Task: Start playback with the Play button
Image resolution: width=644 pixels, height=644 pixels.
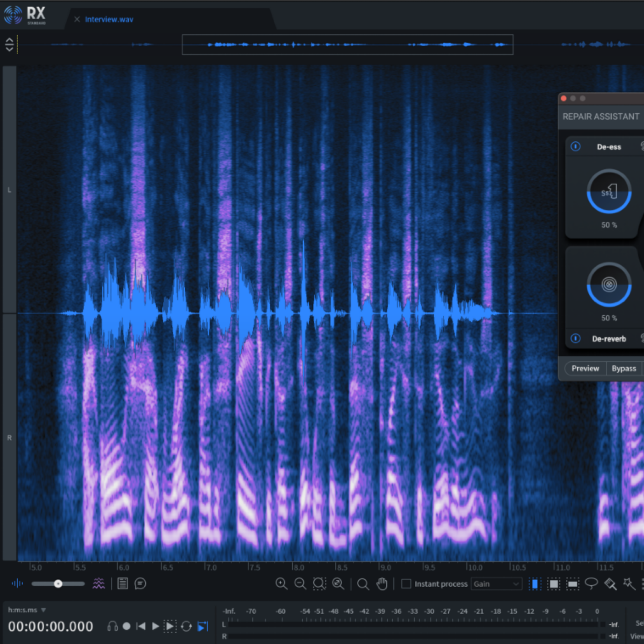Action: click(x=155, y=626)
